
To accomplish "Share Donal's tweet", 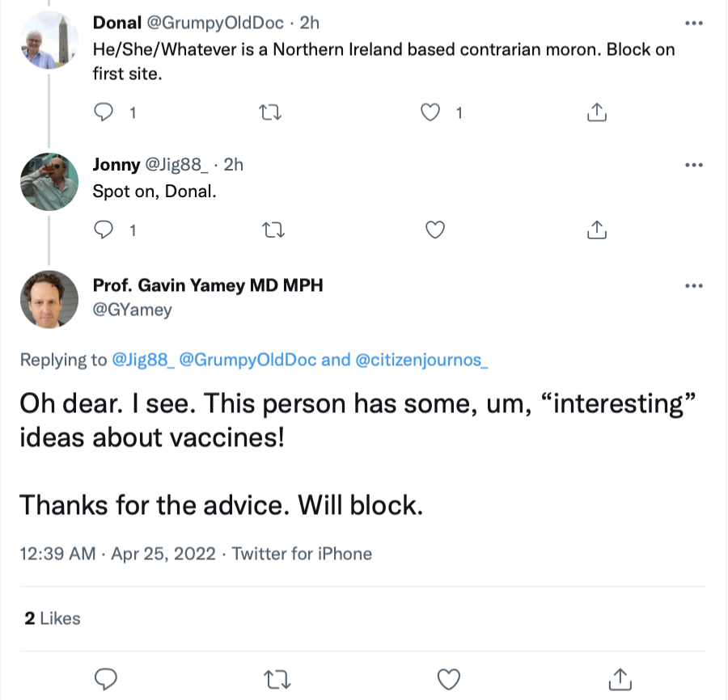I will point(597,112).
